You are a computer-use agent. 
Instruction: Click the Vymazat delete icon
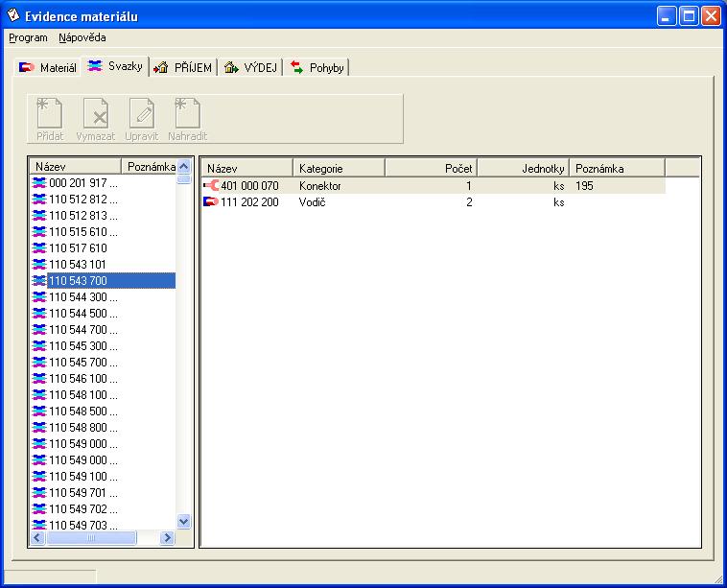(95, 114)
